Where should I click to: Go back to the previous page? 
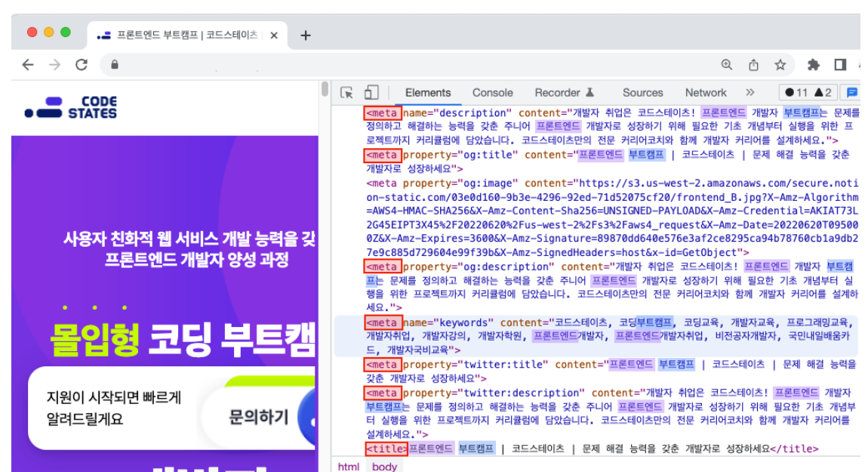[28, 65]
